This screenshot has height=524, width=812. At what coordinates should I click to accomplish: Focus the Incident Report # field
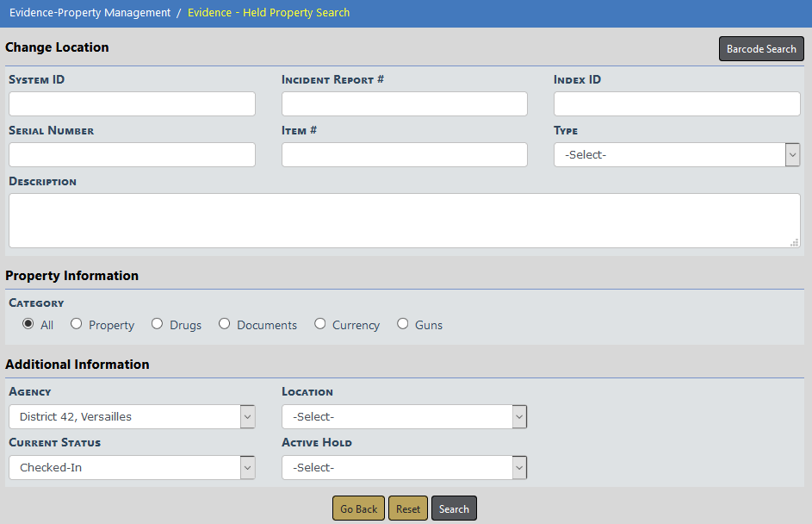(x=404, y=104)
